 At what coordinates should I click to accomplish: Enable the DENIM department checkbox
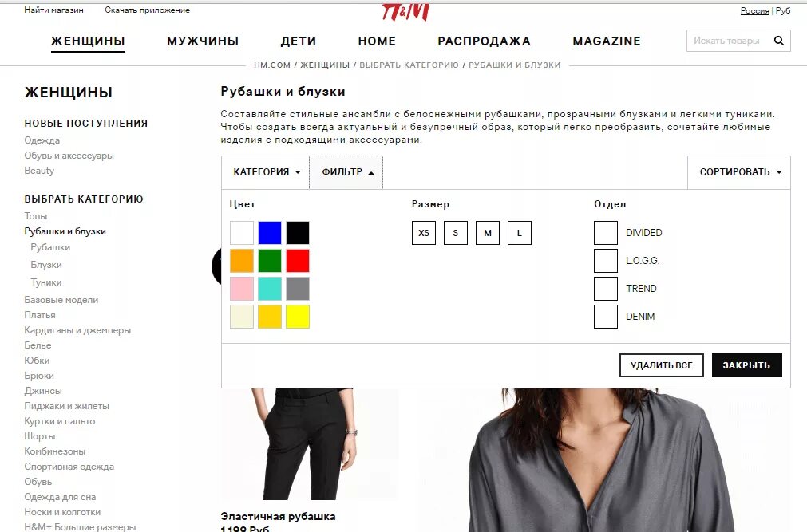point(606,317)
